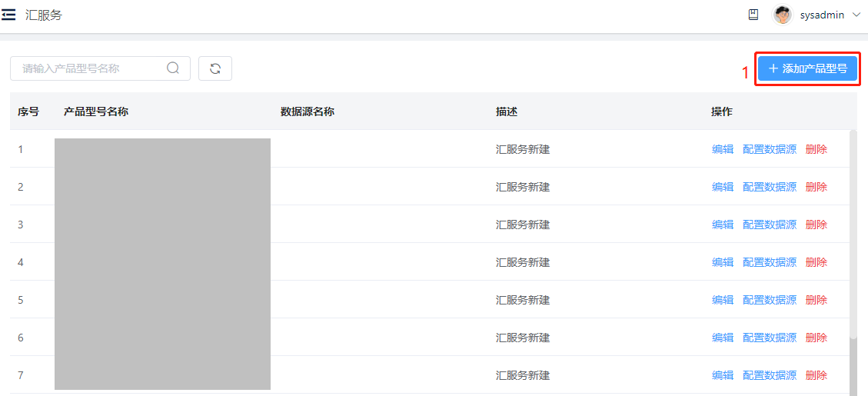The image size is (868, 396).
Task: Configure the data source for row 1
Action: click(770, 149)
